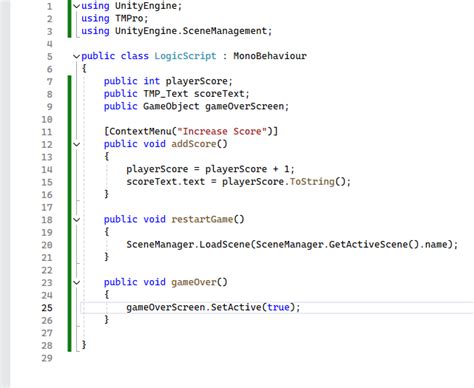Click line number 25 in the gutter
This screenshot has height=388, width=474.
point(47,308)
